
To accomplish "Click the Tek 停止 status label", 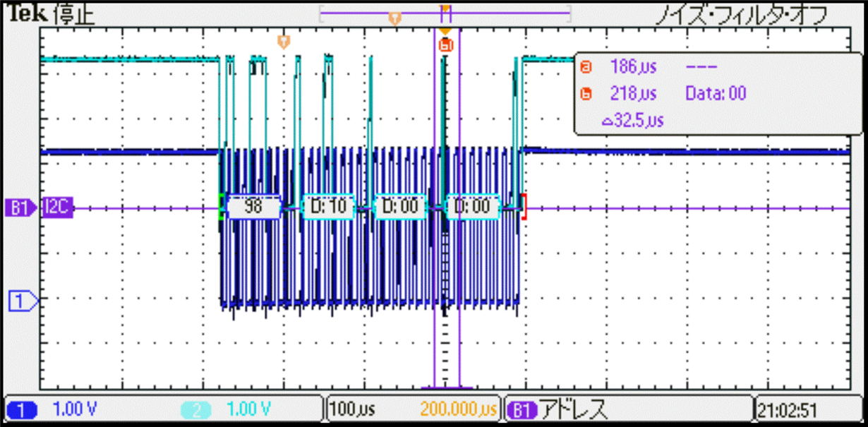I will pos(50,15).
